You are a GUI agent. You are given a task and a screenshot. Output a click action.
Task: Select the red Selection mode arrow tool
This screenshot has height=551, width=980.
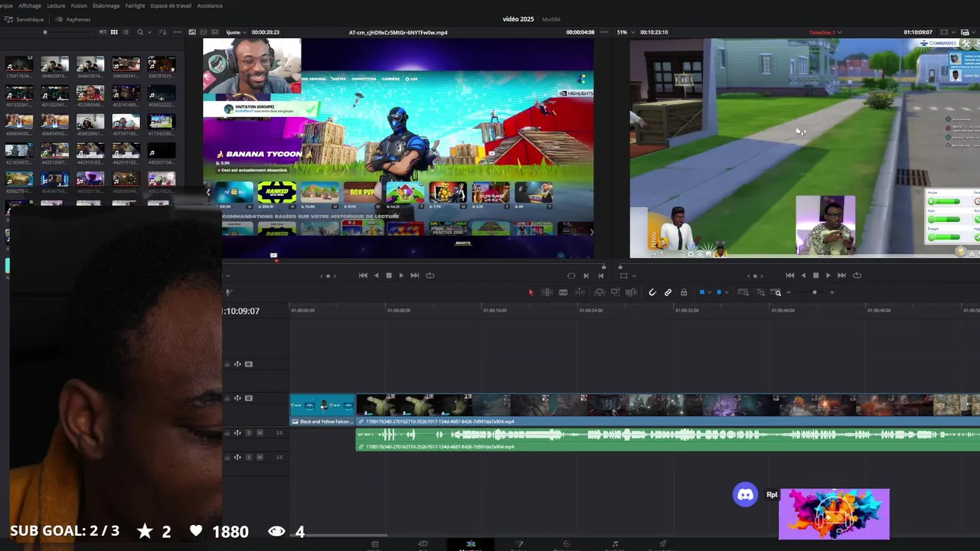click(531, 292)
